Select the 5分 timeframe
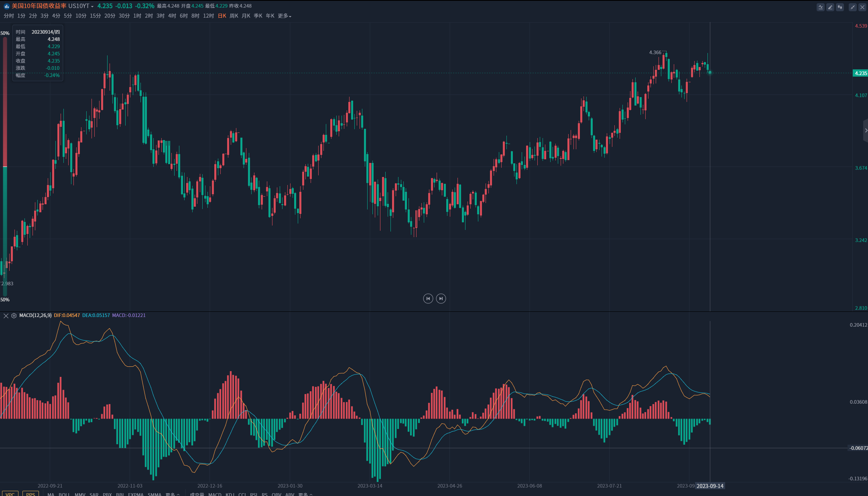 click(x=68, y=16)
